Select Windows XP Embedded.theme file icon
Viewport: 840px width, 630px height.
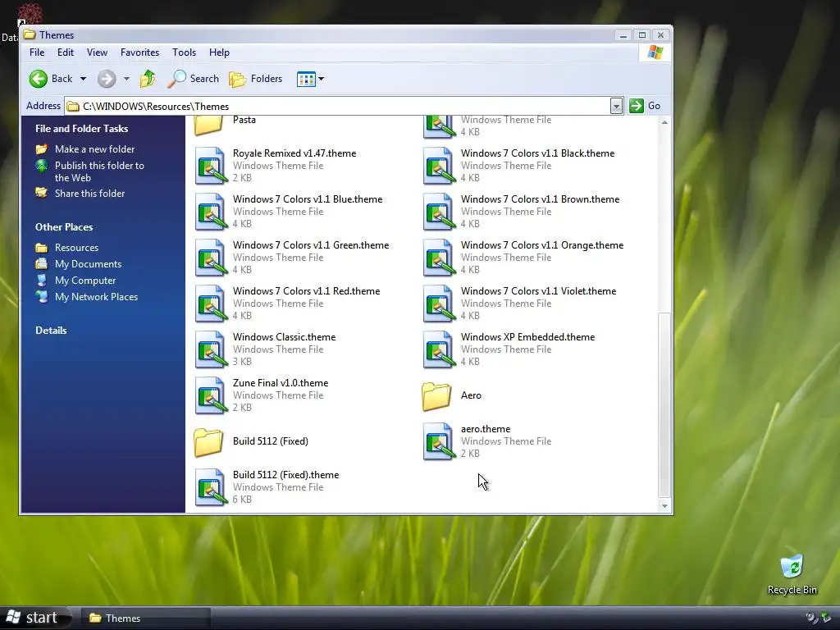pos(438,350)
